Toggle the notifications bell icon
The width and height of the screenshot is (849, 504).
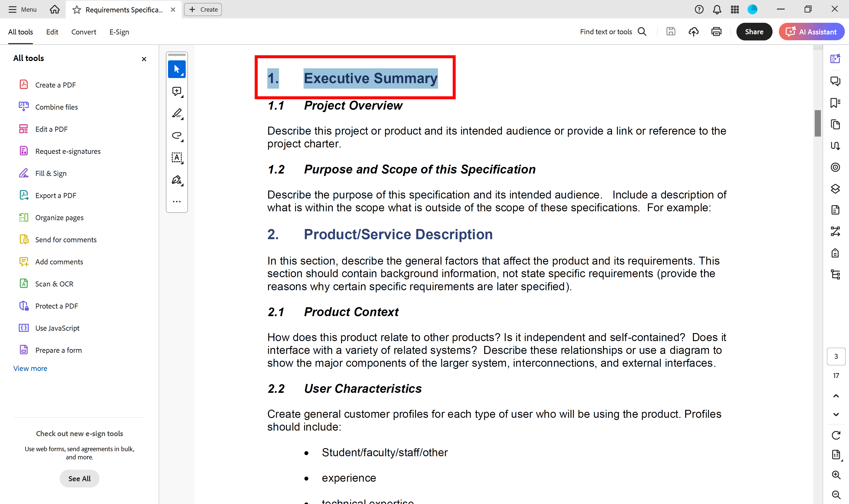(716, 9)
